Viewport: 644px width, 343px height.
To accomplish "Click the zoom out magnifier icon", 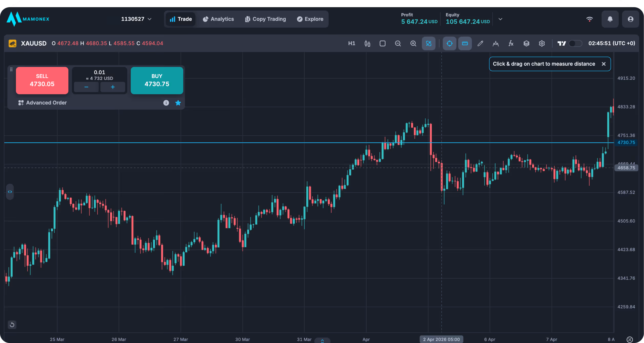I will pyautogui.click(x=398, y=44).
